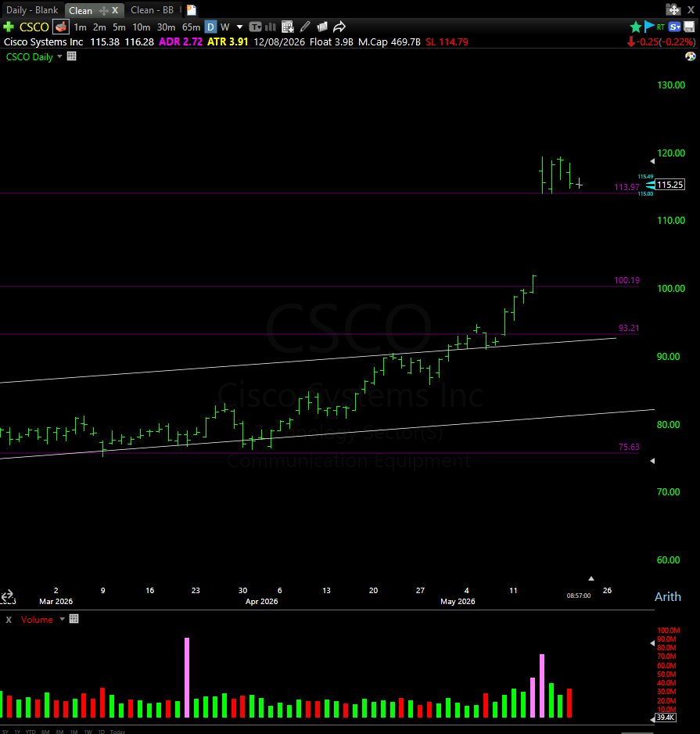Screen dimensions: 700x734
Task: Open the more timeframes dropdown arrow
Action: click(x=239, y=27)
